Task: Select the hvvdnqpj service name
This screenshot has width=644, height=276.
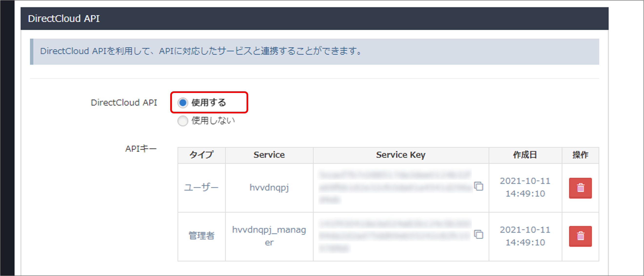Action: [x=269, y=188]
